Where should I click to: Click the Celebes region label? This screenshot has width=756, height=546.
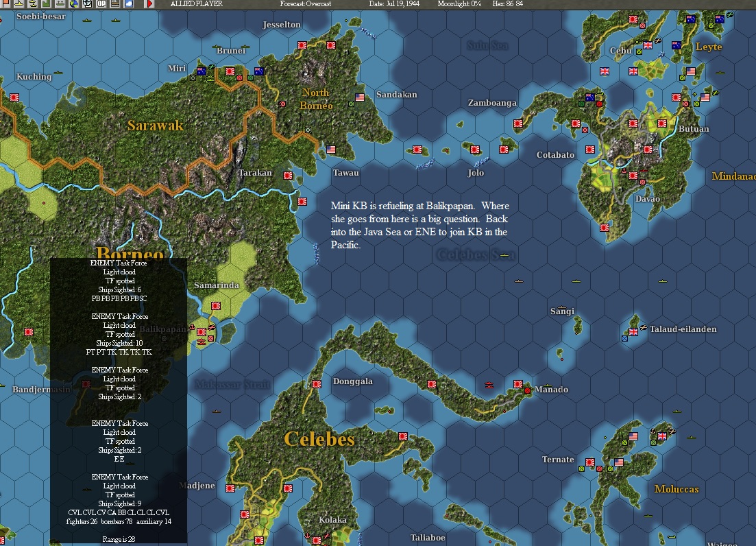319,439
